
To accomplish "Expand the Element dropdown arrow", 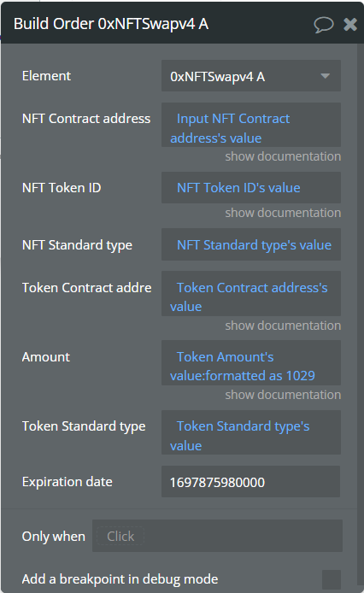I will pos(325,76).
